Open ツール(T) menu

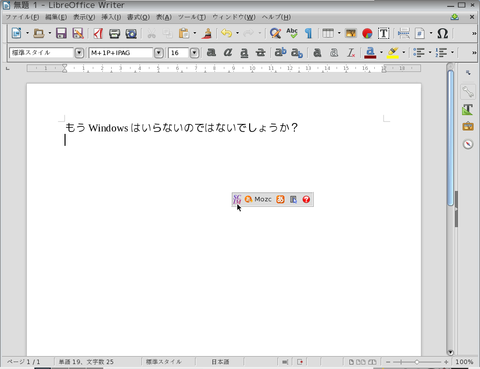point(192,17)
